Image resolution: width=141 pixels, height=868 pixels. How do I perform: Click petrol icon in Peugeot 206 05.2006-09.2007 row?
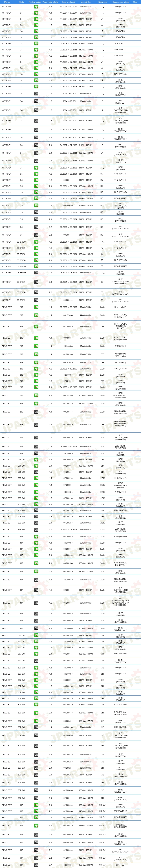click(x=36, y=307)
